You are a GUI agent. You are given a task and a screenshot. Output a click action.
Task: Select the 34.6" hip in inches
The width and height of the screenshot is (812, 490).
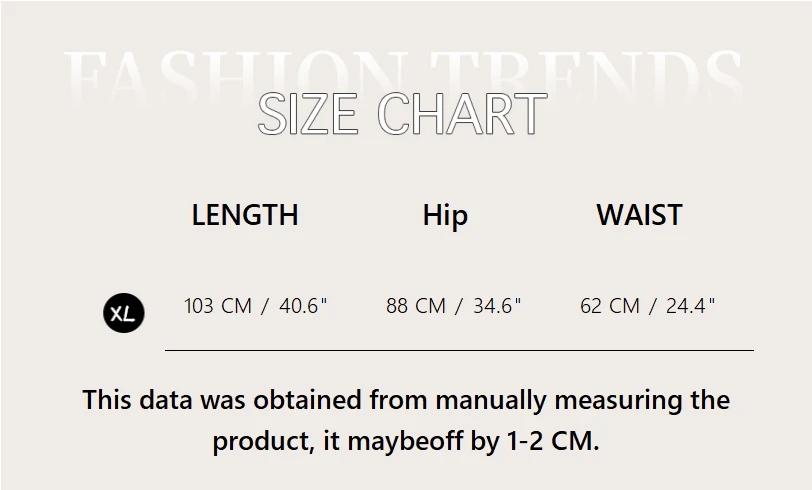pyautogui.click(x=497, y=306)
